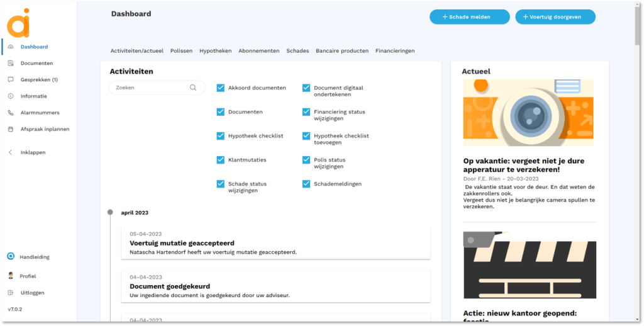This screenshot has width=644, height=326.
Task: Toggle Schademeldingen checkbox
Action: [x=306, y=184]
